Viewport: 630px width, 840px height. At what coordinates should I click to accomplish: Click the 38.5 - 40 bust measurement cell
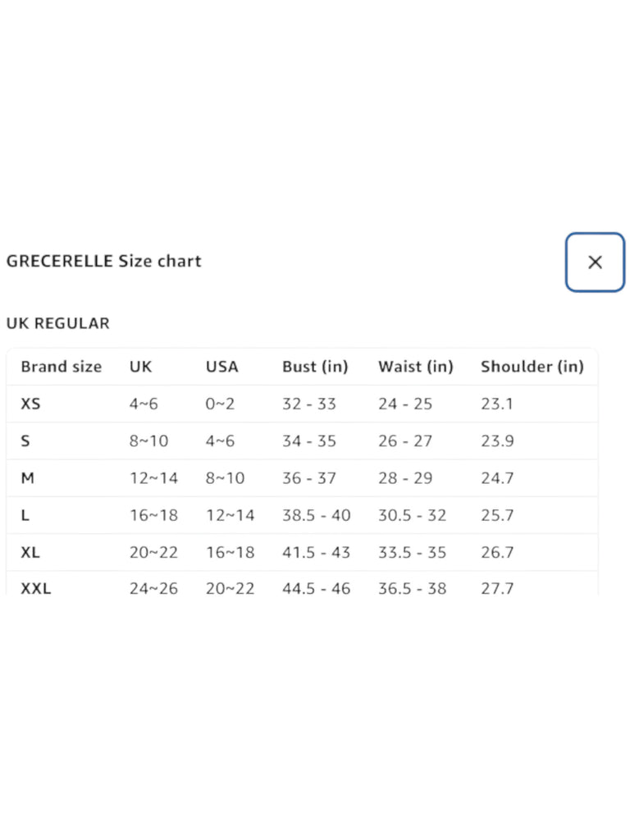pos(316,515)
